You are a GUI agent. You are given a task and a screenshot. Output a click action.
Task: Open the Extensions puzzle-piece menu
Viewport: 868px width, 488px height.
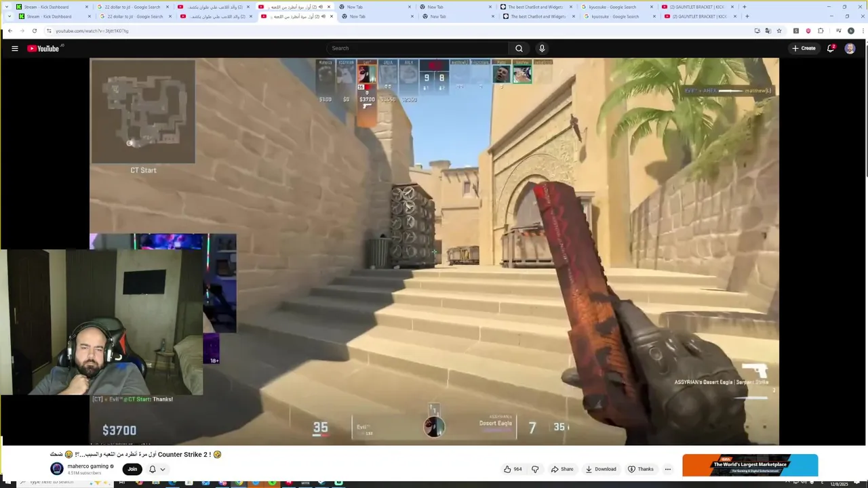[821, 30]
